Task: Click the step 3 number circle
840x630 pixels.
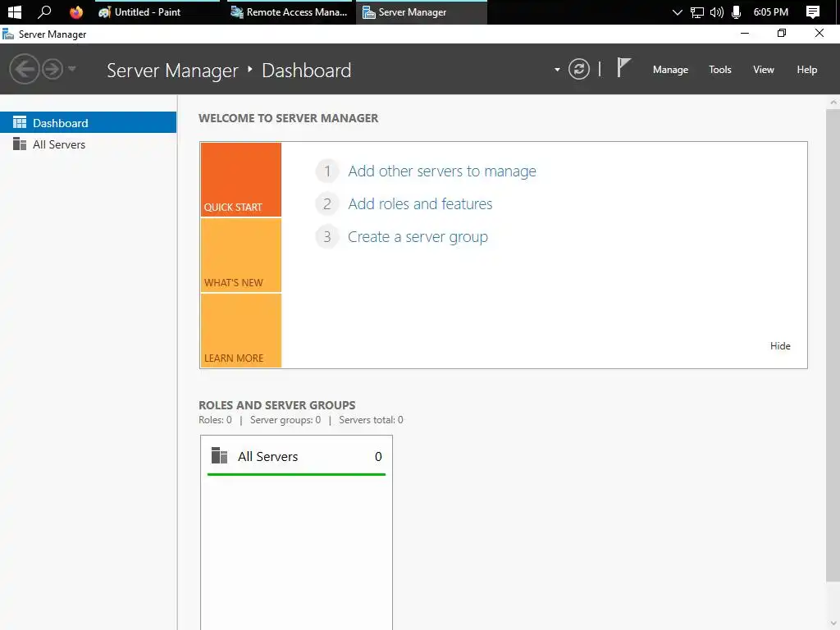Action: (x=326, y=237)
